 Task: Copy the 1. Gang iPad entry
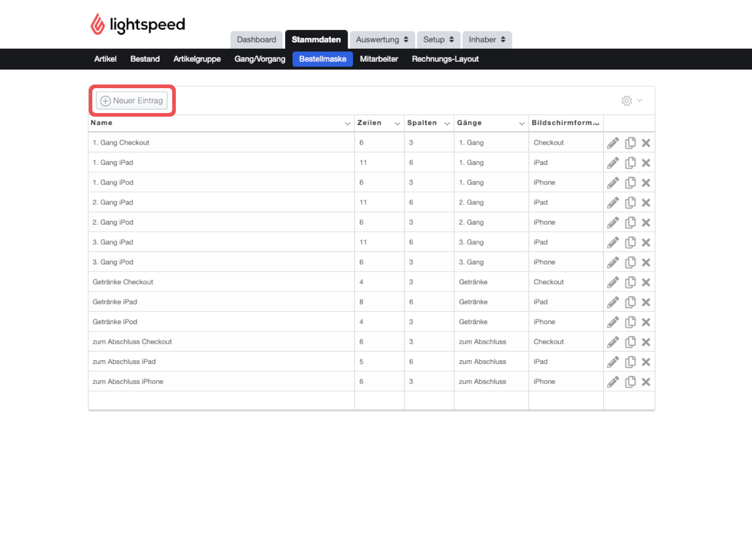pyautogui.click(x=630, y=163)
